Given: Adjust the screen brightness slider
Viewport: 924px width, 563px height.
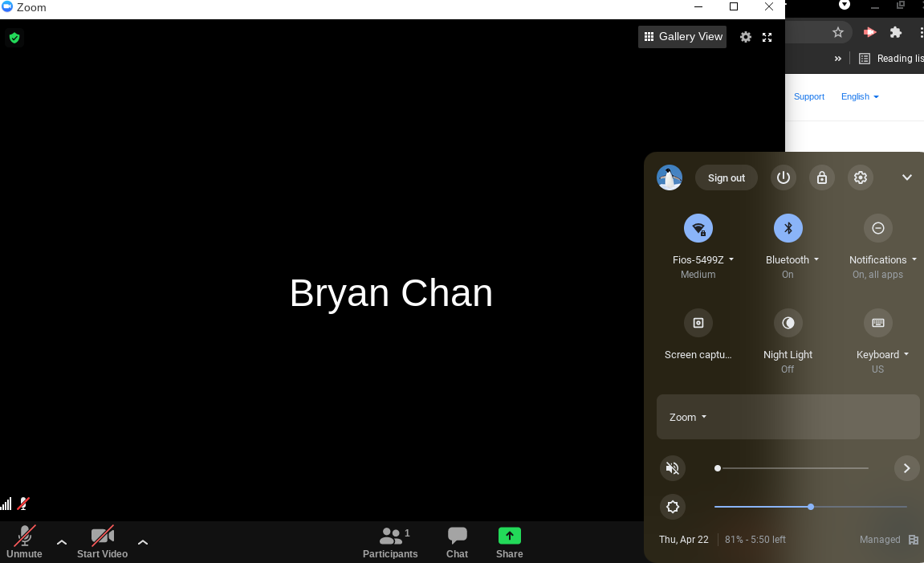Looking at the screenshot, I should pos(810,507).
